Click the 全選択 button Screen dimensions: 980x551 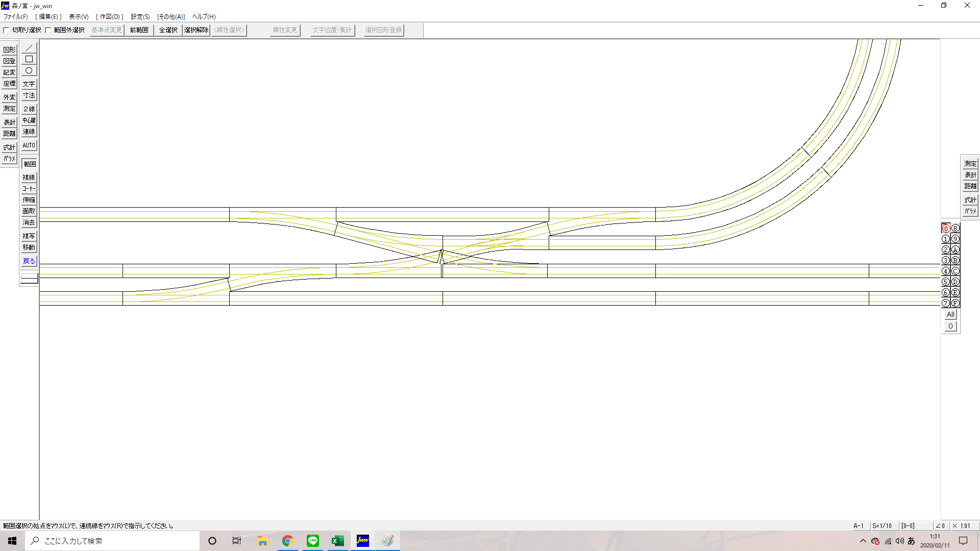click(x=168, y=30)
